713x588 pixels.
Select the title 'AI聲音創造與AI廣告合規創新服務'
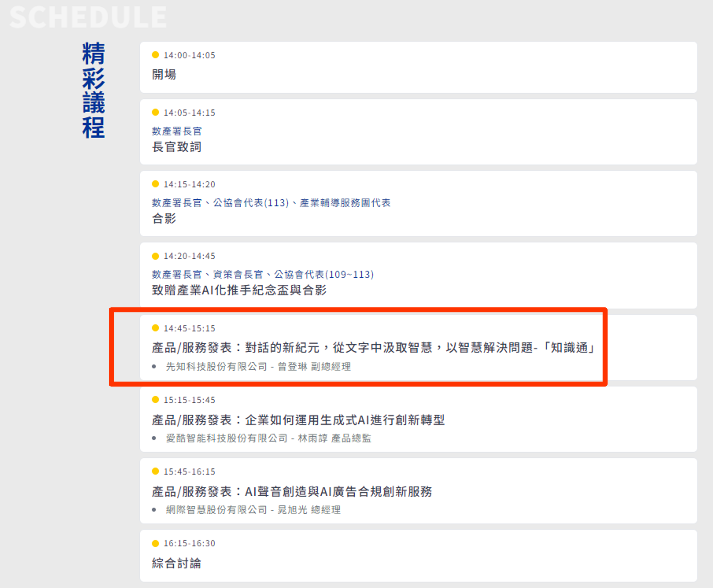[x=338, y=492]
